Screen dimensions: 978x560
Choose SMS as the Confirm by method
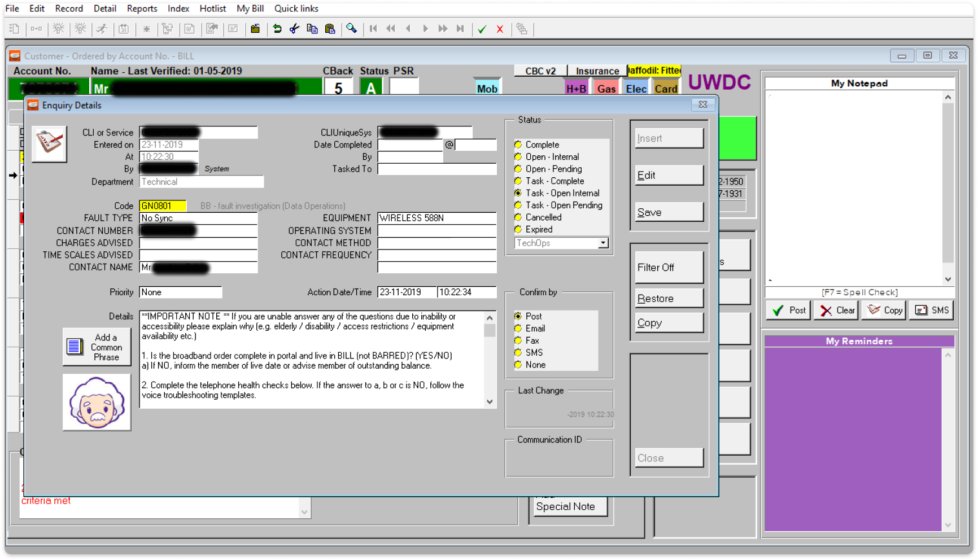[x=518, y=353]
